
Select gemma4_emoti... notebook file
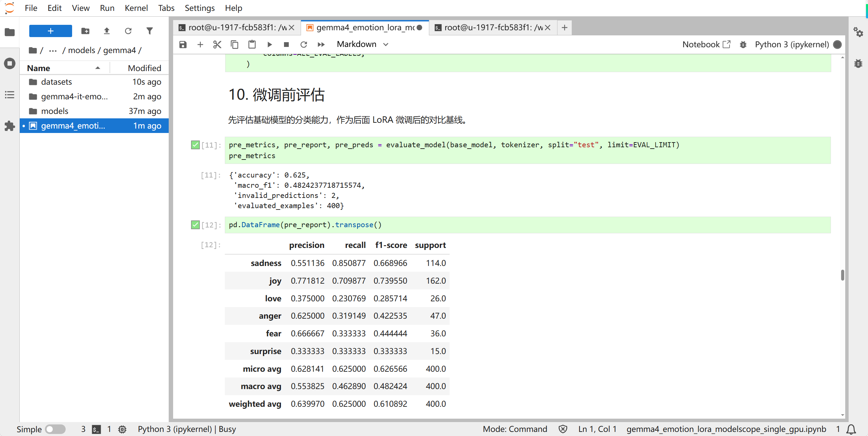[94, 126]
